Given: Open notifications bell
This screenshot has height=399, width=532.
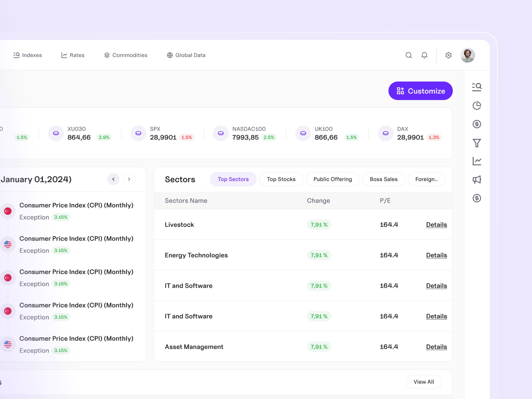Looking at the screenshot, I should (x=424, y=55).
